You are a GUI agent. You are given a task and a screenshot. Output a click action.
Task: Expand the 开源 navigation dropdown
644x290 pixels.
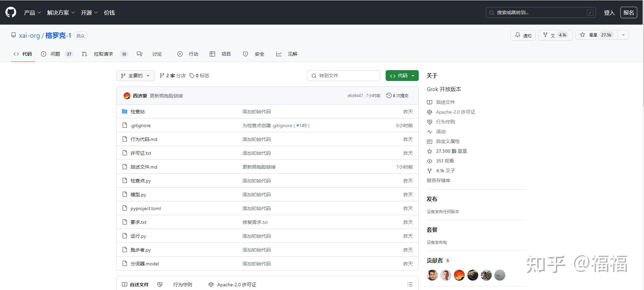tap(89, 12)
